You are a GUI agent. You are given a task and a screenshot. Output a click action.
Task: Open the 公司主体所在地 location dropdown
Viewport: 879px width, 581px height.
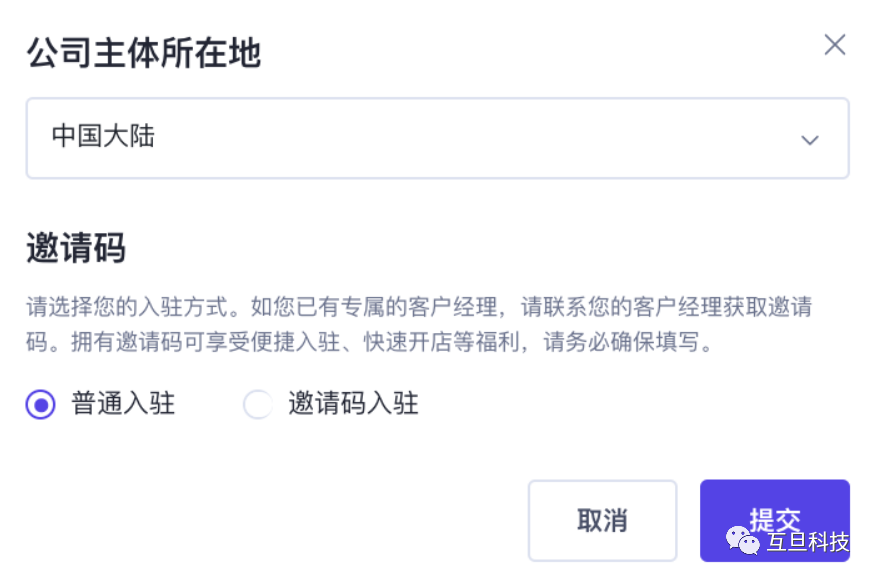tap(437, 138)
